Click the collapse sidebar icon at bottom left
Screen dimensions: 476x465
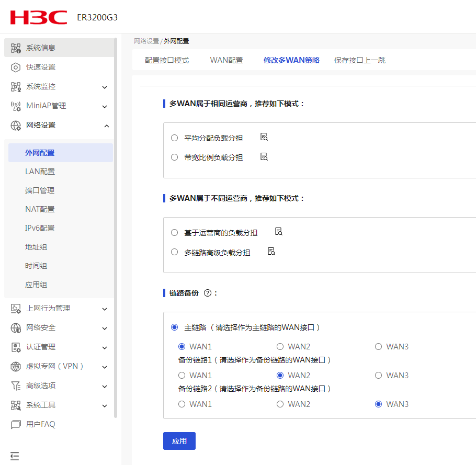coord(15,456)
